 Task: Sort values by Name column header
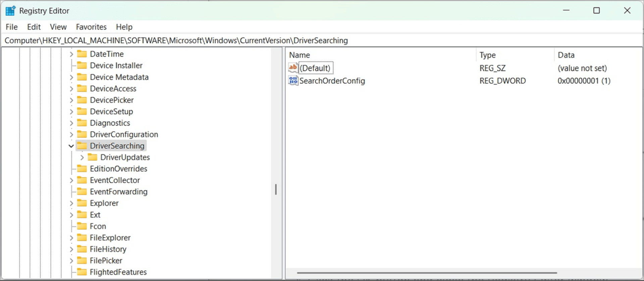coord(381,55)
